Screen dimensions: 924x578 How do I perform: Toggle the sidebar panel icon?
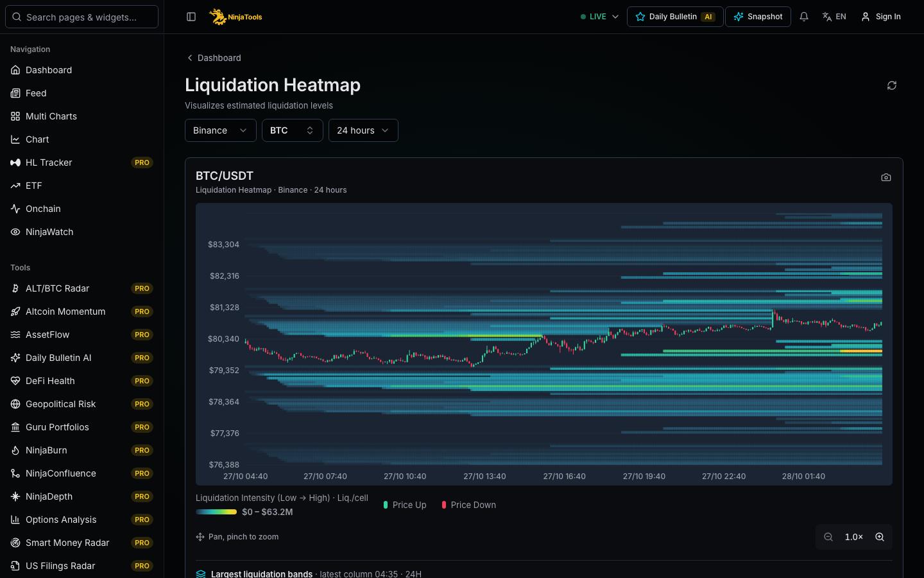(x=191, y=17)
